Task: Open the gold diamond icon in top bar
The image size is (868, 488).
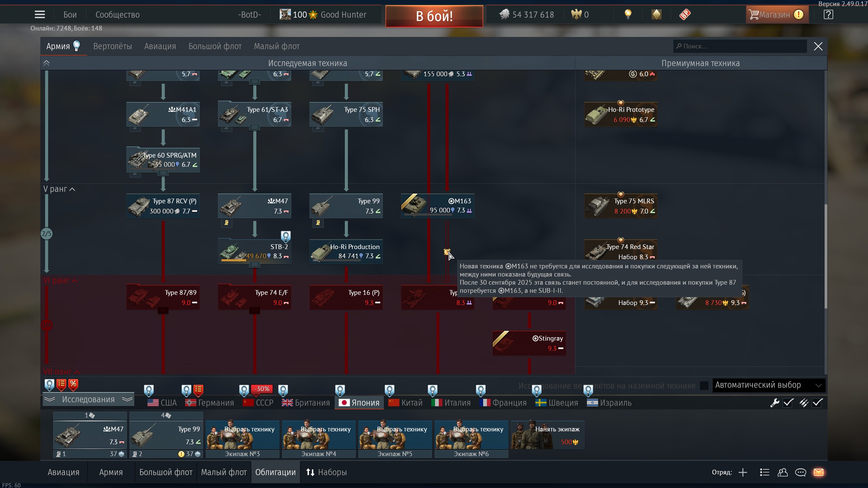Action: 656,15
